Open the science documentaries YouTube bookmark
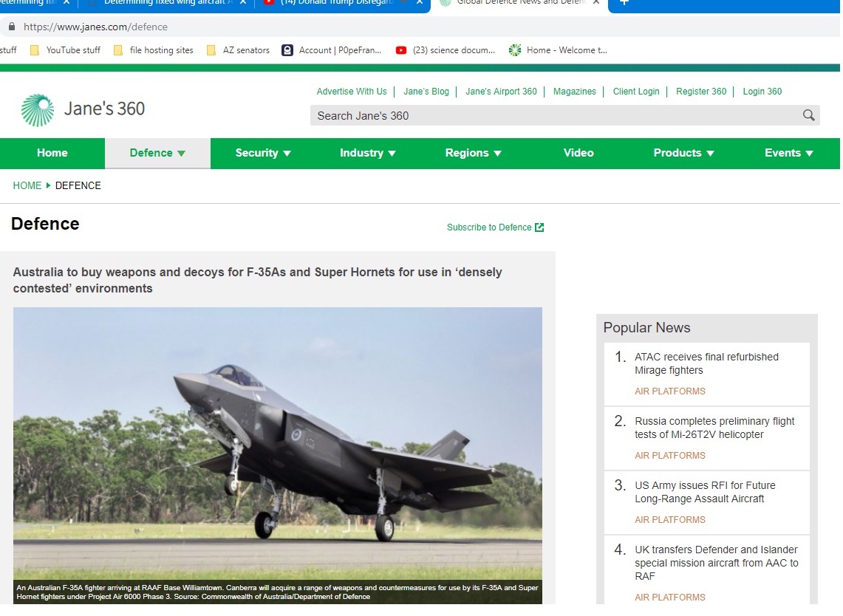This screenshot has width=843, height=616. pos(446,50)
